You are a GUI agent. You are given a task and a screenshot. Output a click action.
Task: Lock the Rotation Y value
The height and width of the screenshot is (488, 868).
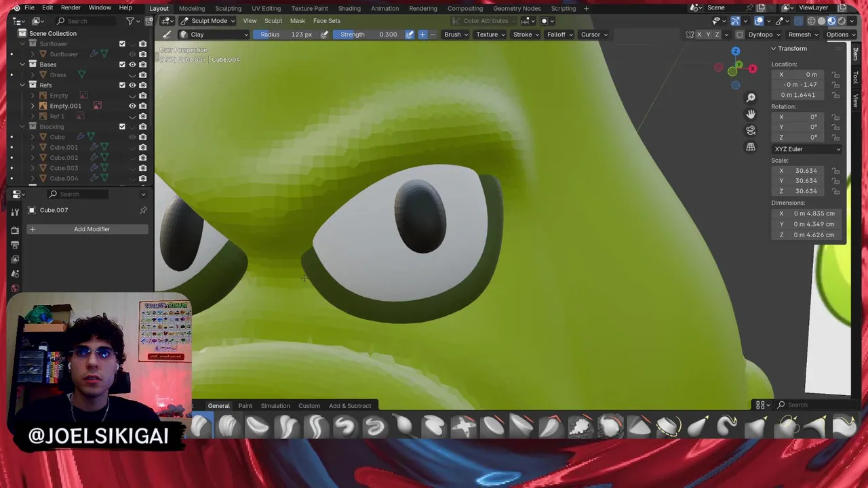(x=836, y=127)
